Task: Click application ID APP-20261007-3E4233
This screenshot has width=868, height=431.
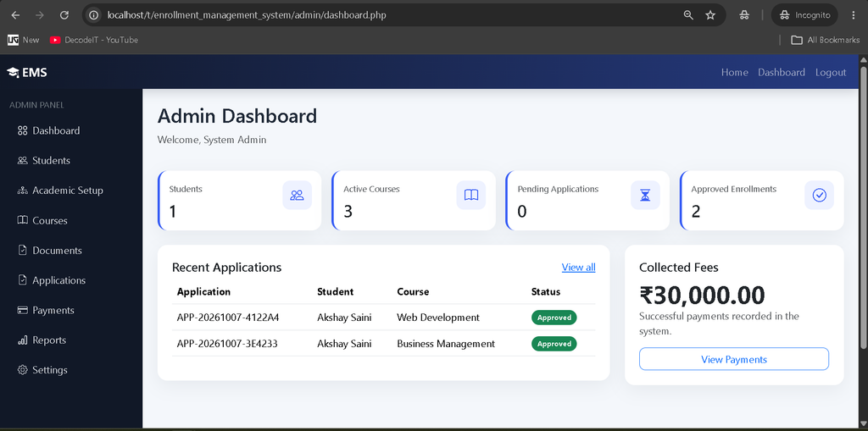Action: click(x=227, y=344)
